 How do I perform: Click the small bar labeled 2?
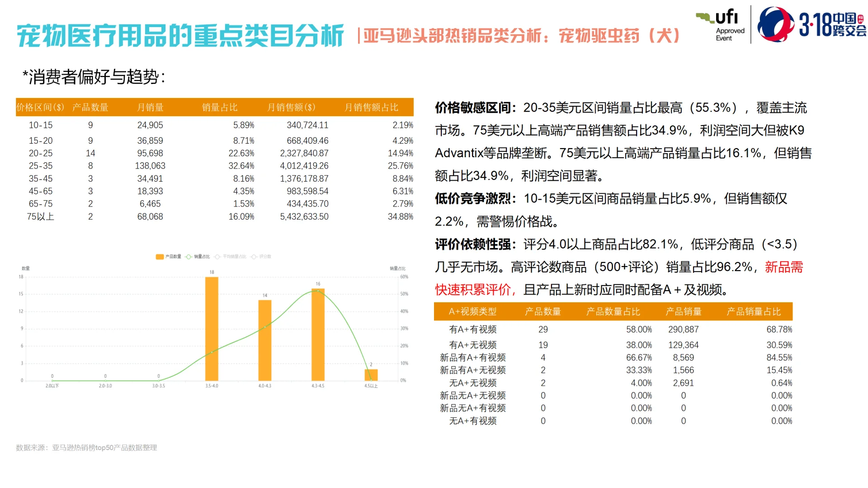371,374
